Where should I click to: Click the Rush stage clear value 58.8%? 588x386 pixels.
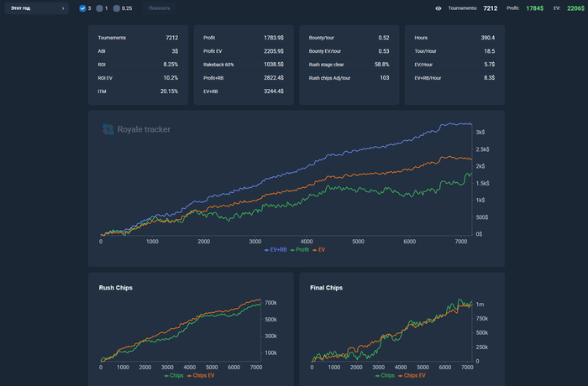[381, 65]
